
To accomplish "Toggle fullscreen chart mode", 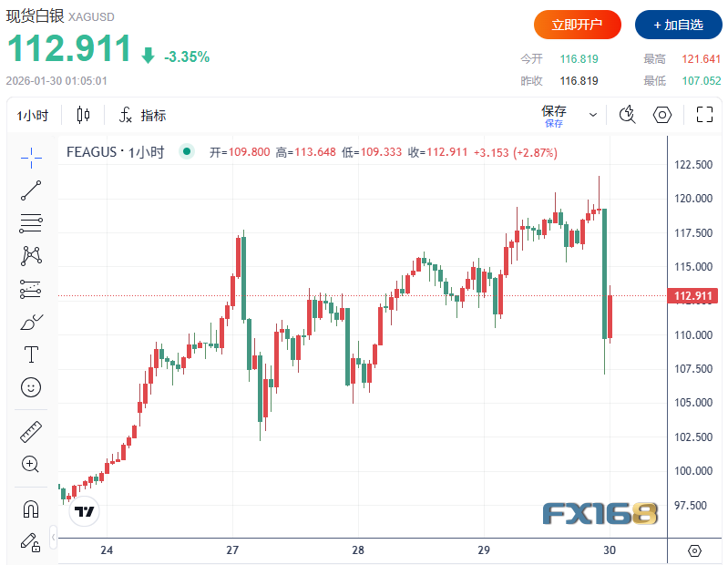I will (x=703, y=115).
